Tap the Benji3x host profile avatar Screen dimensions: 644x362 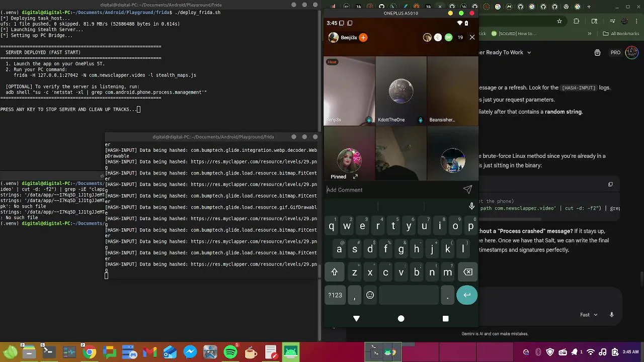[x=333, y=37]
